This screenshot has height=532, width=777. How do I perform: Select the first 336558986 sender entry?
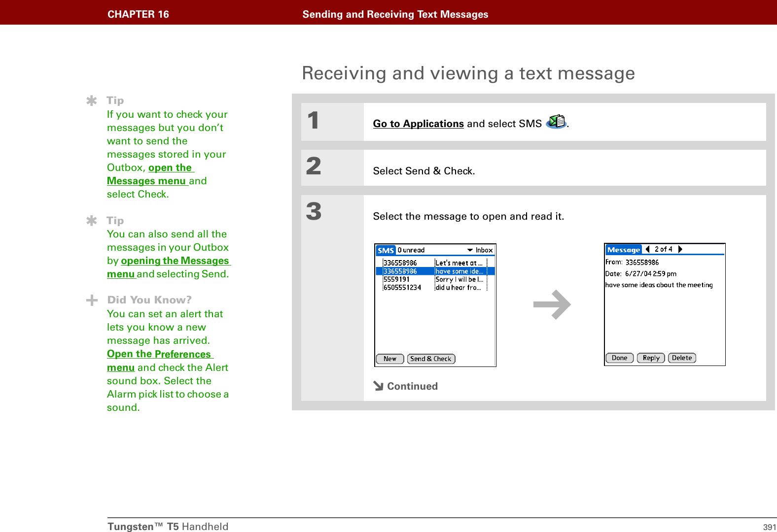pyautogui.click(x=400, y=263)
